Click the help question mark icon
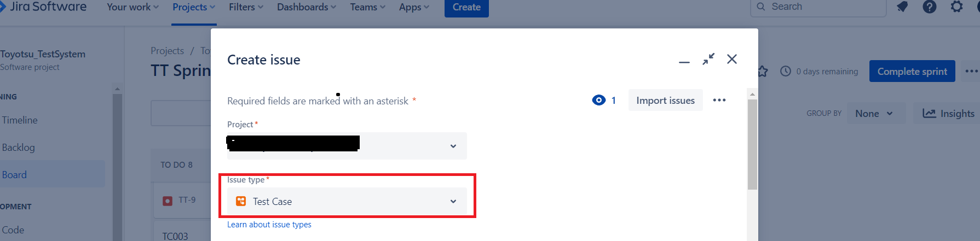Image resolution: width=980 pixels, height=241 pixels. tap(930, 7)
